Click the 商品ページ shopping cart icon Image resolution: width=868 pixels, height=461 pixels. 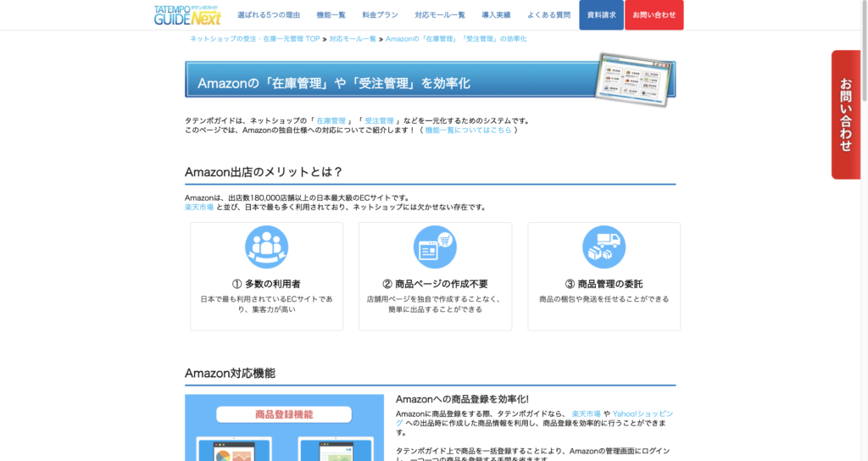point(435,247)
